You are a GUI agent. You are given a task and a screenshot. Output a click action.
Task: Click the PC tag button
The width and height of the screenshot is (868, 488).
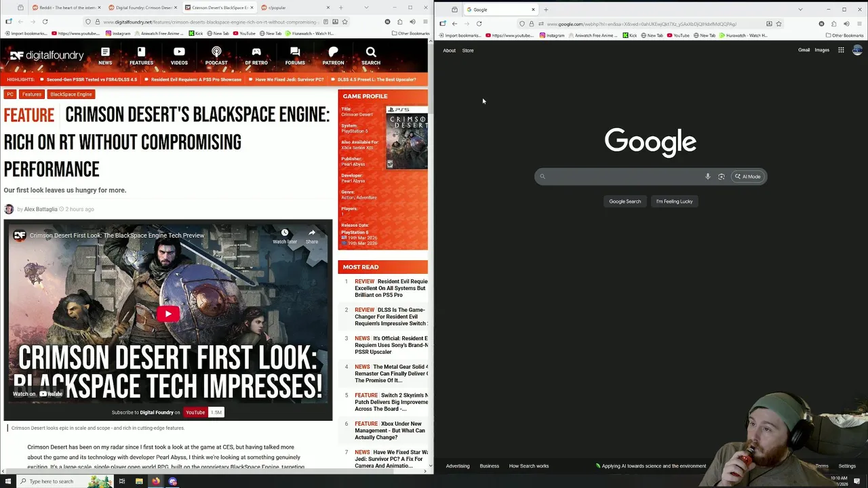[x=10, y=94]
